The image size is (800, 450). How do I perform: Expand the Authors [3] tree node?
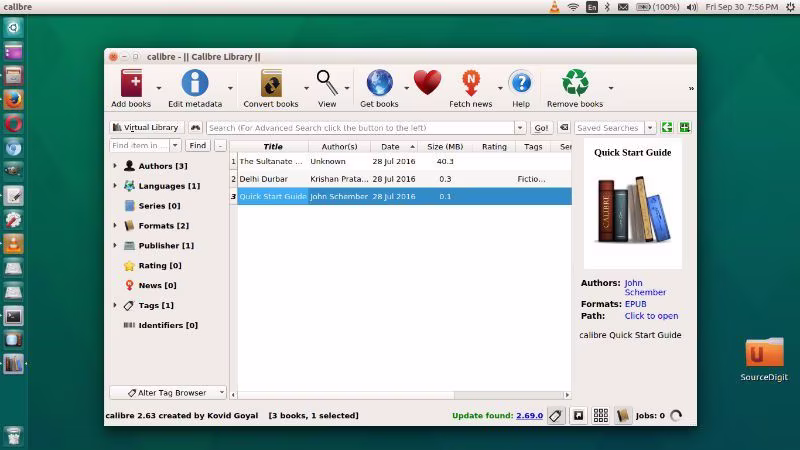pos(115,166)
